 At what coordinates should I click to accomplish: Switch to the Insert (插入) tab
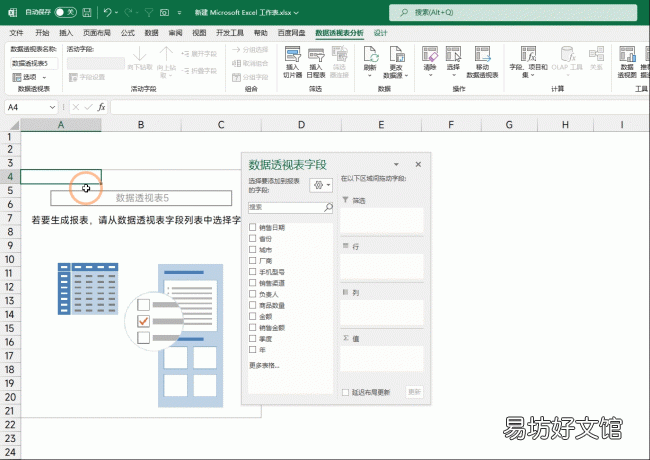[x=66, y=33]
